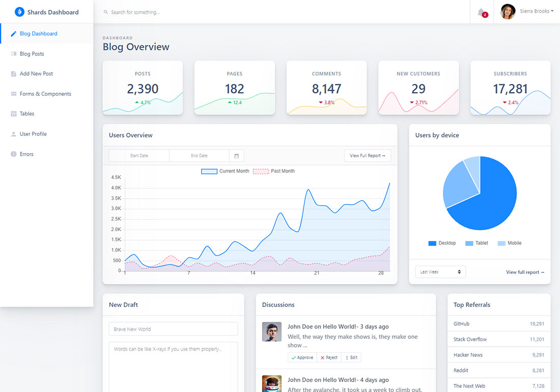Click Hello World link in 4 days ago comment
Screen dimensions: 560x392
click(x=339, y=380)
